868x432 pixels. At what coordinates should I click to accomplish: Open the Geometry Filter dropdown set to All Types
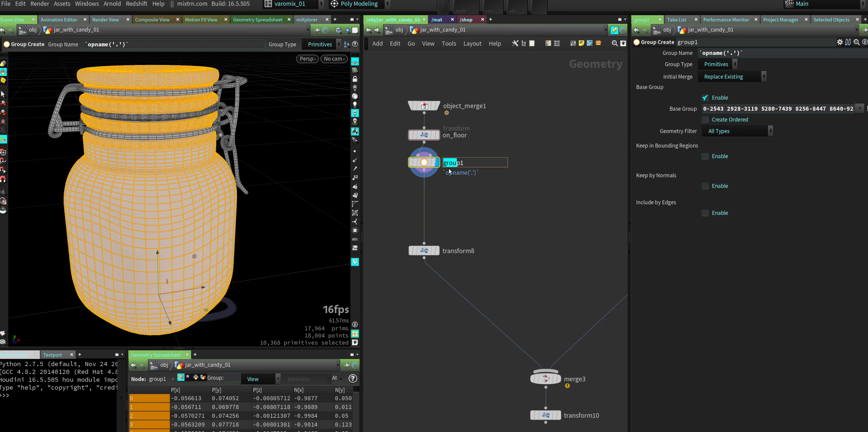tap(736, 131)
